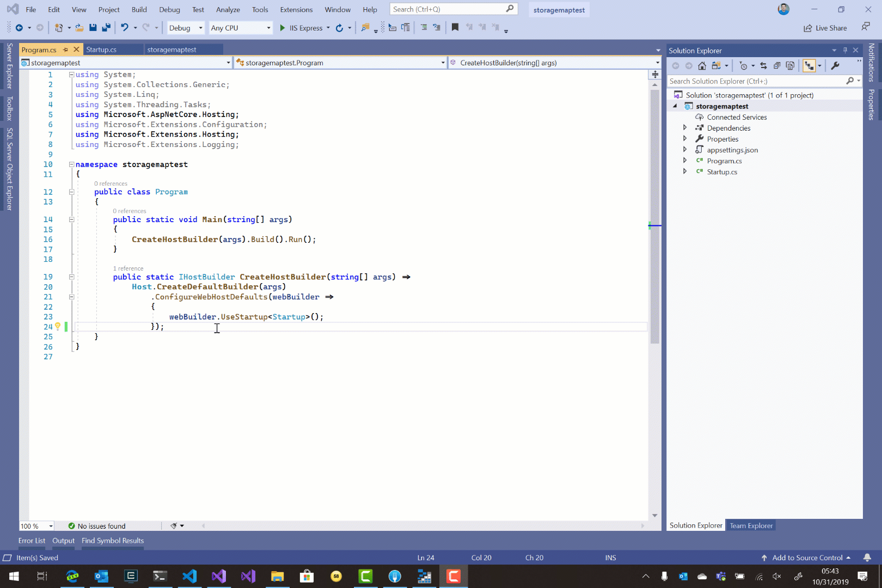Pin the Program.cs tab
882x588 pixels.
click(x=65, y=49)
